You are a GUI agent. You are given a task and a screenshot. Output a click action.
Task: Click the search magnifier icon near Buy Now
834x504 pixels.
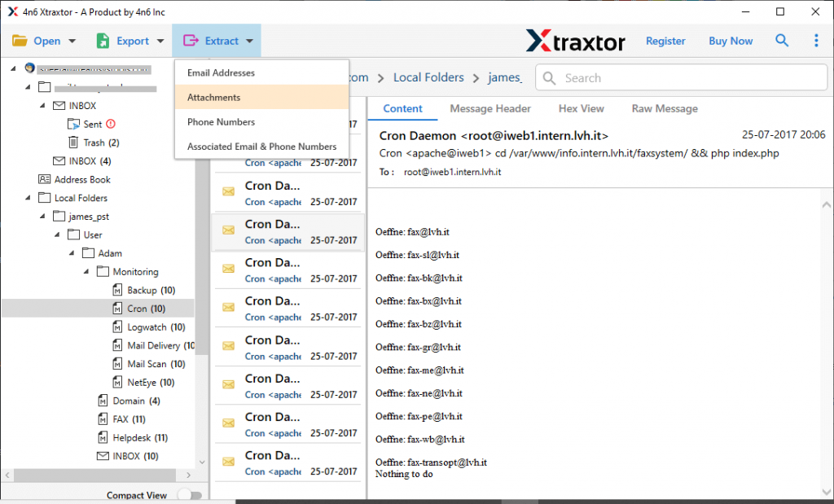(781, 40)
